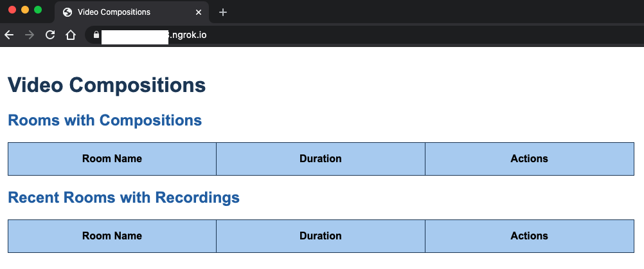
Task: Click Room Name header under Recent Rooms
Action: coord(112,236)
